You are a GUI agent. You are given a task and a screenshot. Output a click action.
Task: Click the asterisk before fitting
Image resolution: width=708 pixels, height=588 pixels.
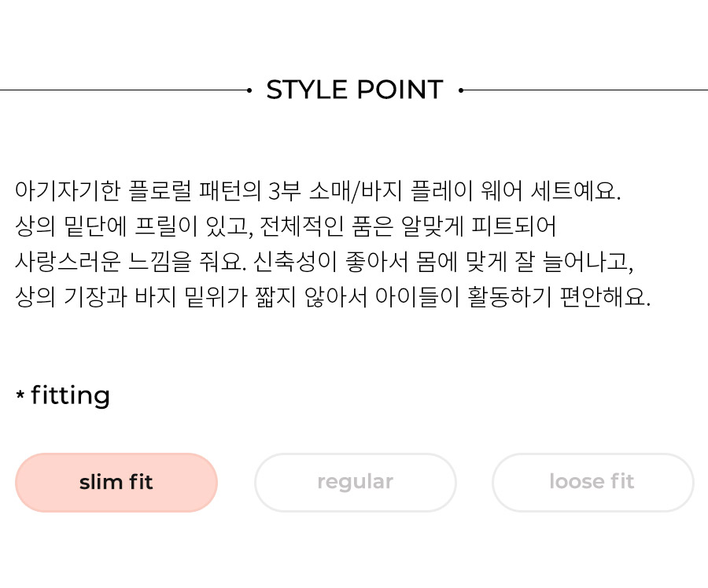coord(20,395)
